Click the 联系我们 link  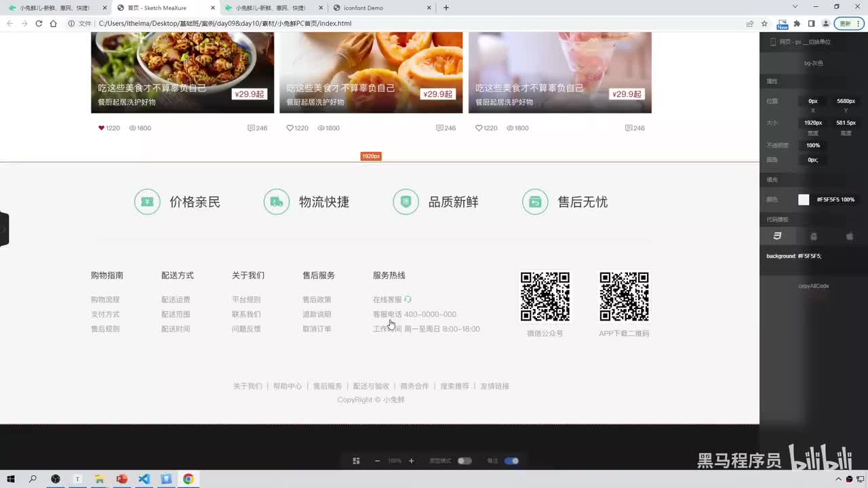(246, 314)
